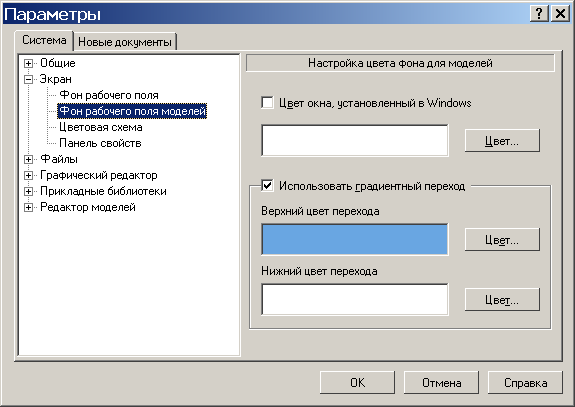The image size is (575, 407).
Task: Click the OK button
Action: [x=357, y=383]
